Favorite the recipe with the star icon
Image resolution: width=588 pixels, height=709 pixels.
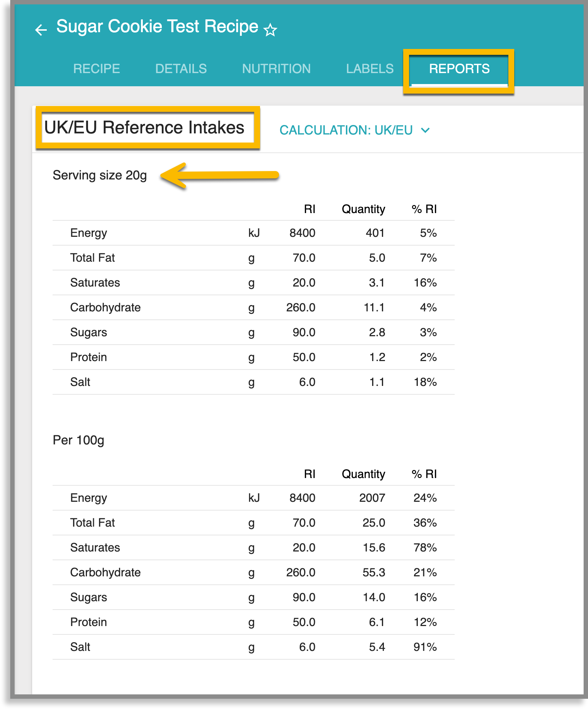tap(270, 30)
